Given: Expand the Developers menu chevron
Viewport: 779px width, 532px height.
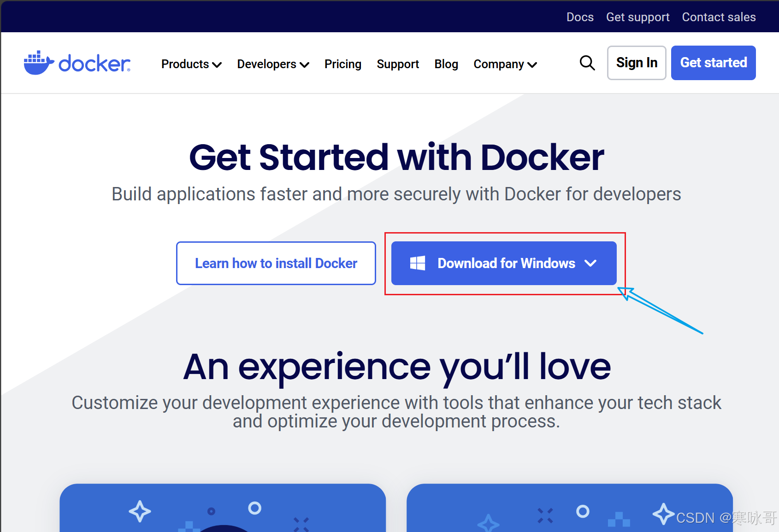Looking at the screenshot, I should click(304, 65).
